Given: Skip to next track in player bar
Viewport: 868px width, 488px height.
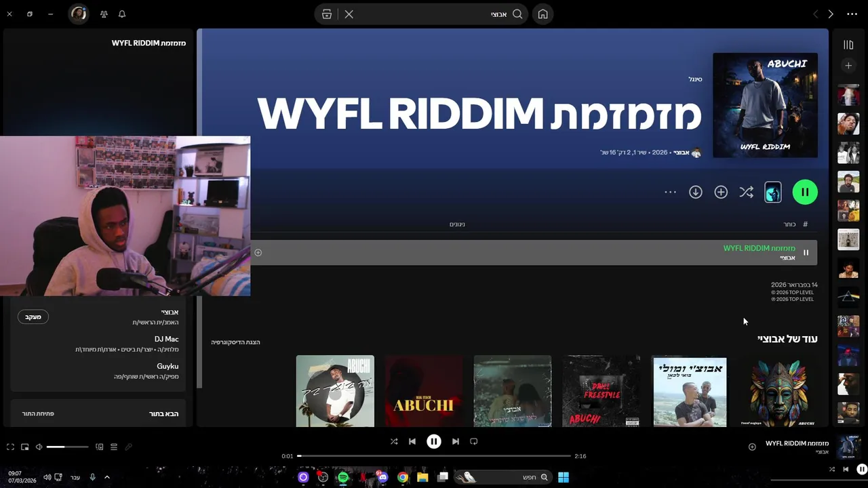Looking at the screenshot, I should [x=456, y=441].
